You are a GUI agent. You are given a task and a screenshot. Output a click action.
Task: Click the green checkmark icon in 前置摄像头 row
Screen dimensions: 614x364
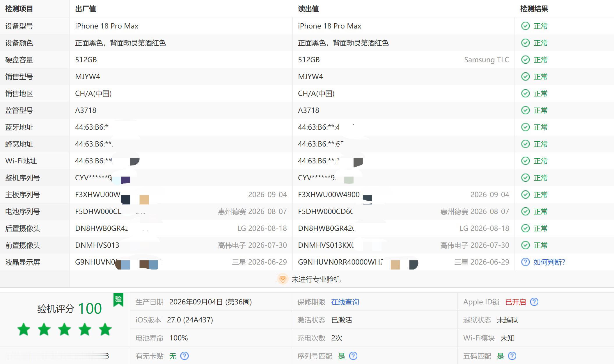click(525, 245)
